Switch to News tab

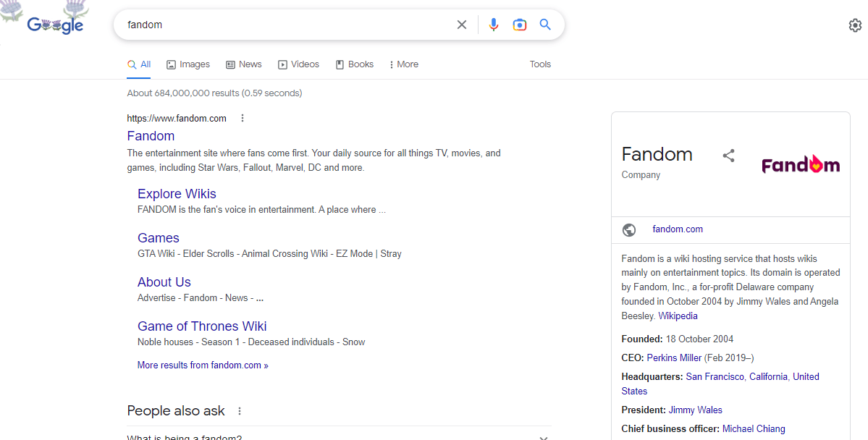pyautogui.click(x=243, y=64)
